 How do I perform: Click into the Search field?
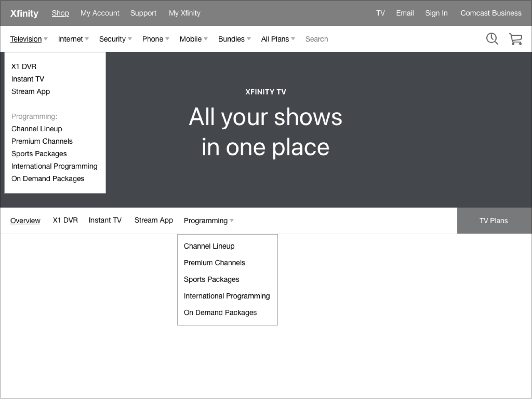tap(316, 39)
